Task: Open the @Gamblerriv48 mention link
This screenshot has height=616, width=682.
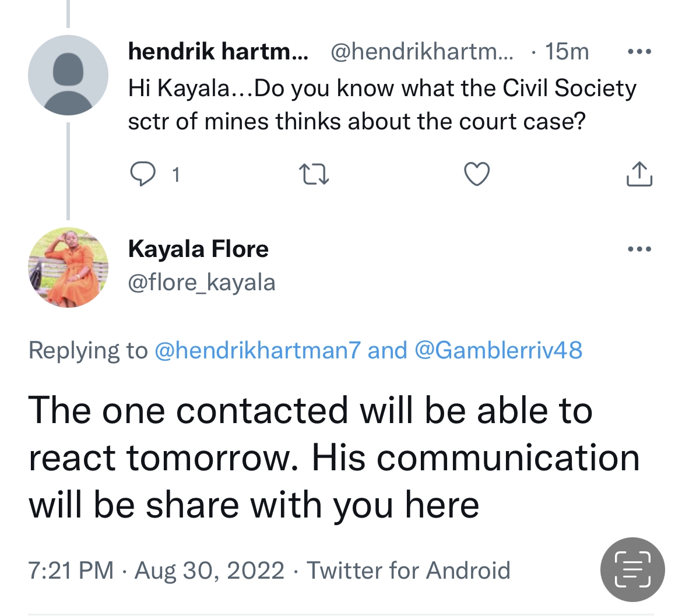Action: point(498,350)
